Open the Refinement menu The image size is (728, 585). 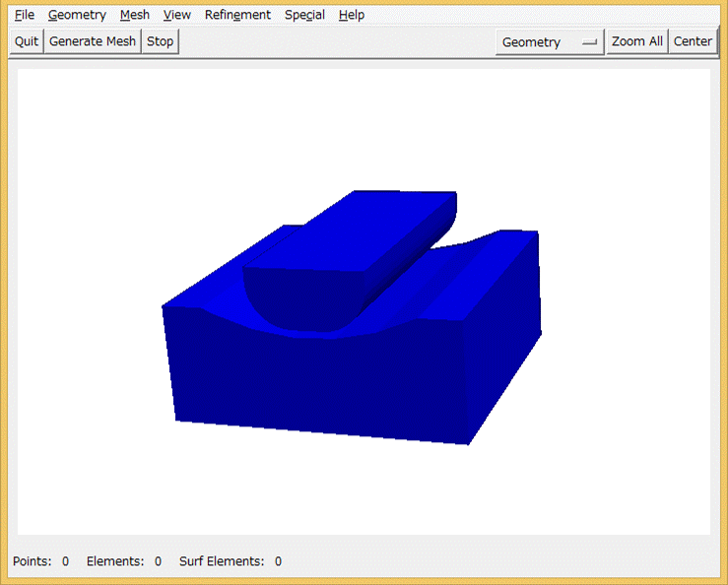(x=237, y=15)
